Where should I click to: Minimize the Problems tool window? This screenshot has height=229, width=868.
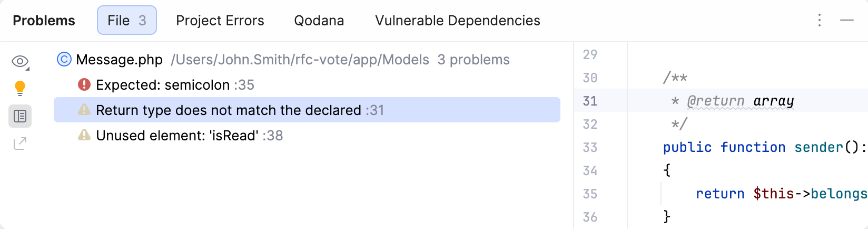(x=847, y=21)
